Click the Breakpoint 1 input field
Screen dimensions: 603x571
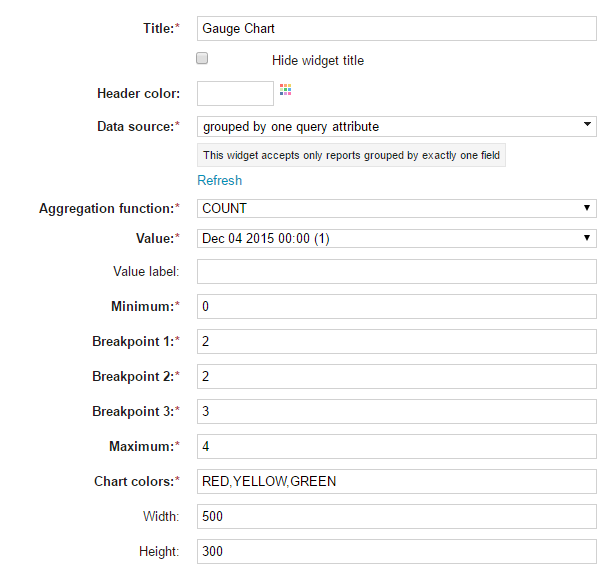(x=397, y=341)
